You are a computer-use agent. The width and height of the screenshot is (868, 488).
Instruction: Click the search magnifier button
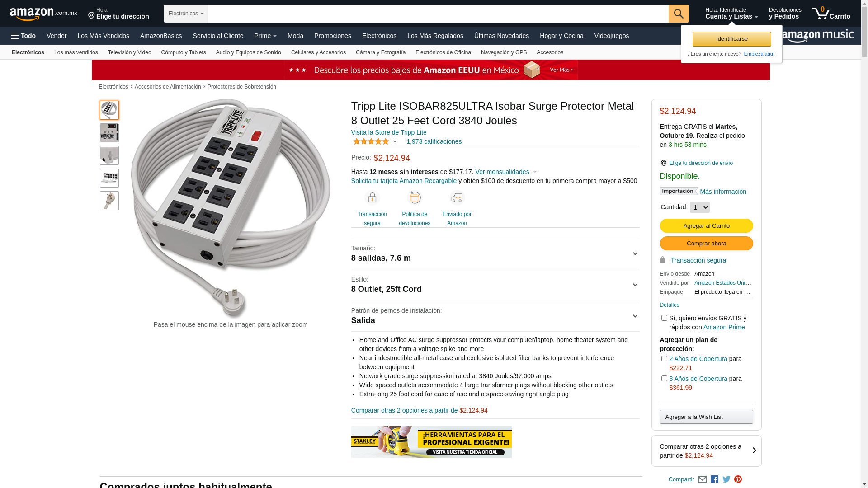679,14
